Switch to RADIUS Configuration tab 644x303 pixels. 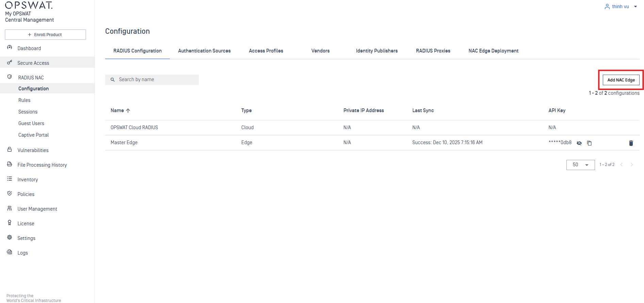[138, 51]
